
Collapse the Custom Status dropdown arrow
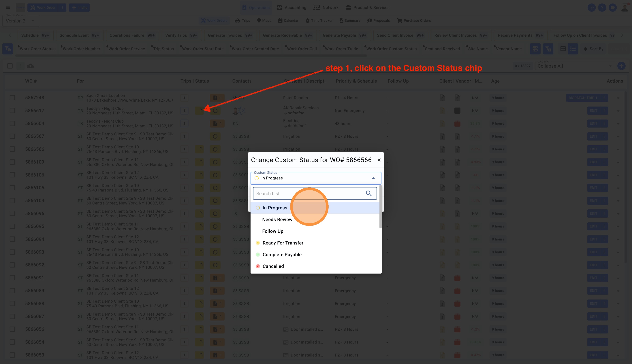pos(373,178)
